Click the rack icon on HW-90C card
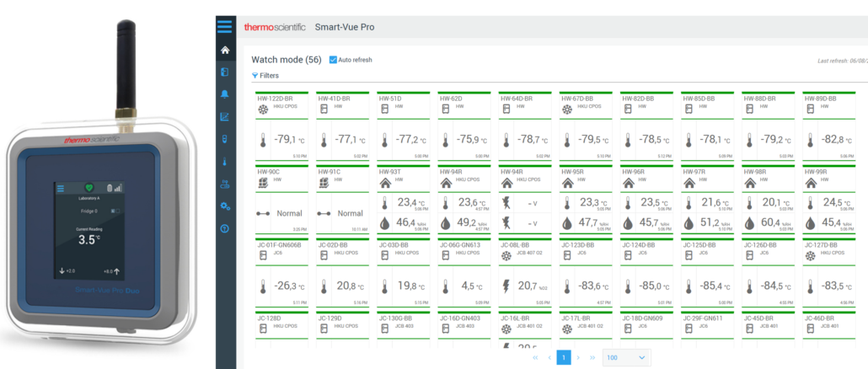This screenshot has width=868, height=369. [x=263, y=183]
